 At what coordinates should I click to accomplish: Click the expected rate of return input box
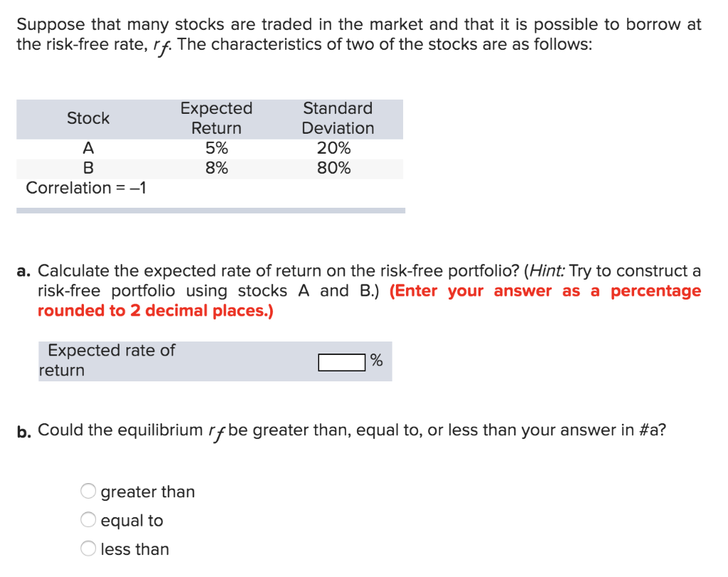342,362
